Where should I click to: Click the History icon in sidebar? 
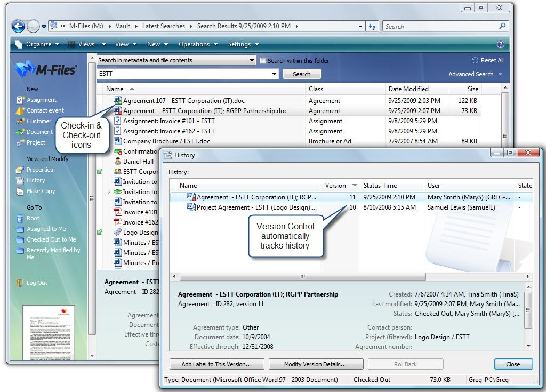pos(20,180)
